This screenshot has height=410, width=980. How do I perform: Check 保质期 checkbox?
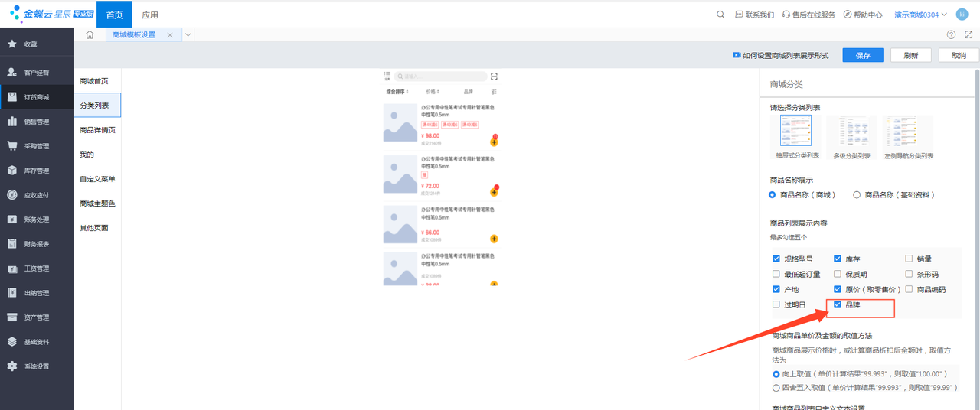click(838, 274)
